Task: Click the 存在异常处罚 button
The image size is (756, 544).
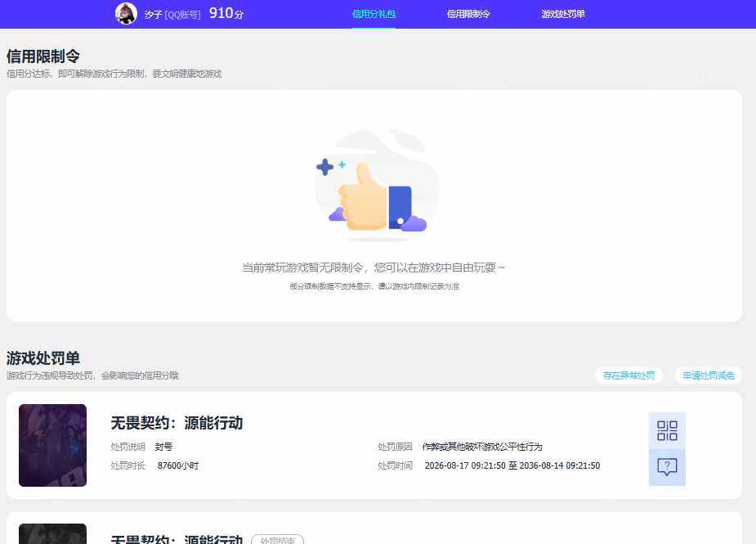Action: [x=629, y=375]
